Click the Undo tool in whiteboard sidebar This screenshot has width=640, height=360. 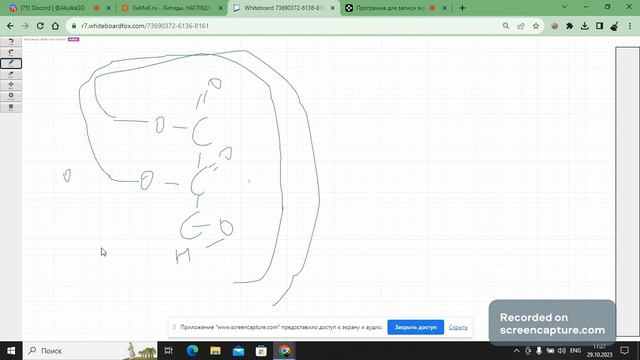pos(11,41)
